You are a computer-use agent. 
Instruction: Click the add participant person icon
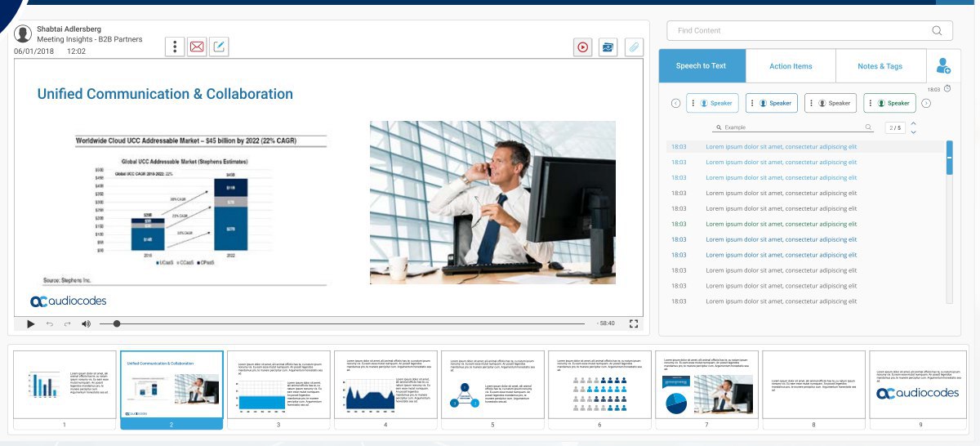(x=944, y=66)
